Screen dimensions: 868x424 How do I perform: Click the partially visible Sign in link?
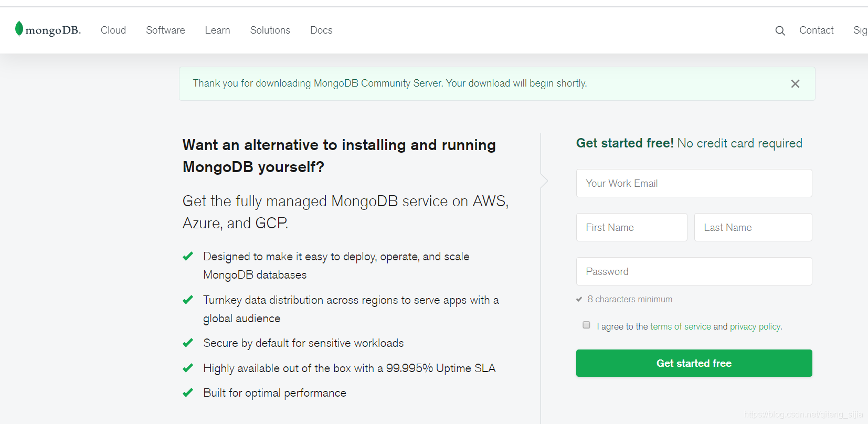tap(861, 30)
